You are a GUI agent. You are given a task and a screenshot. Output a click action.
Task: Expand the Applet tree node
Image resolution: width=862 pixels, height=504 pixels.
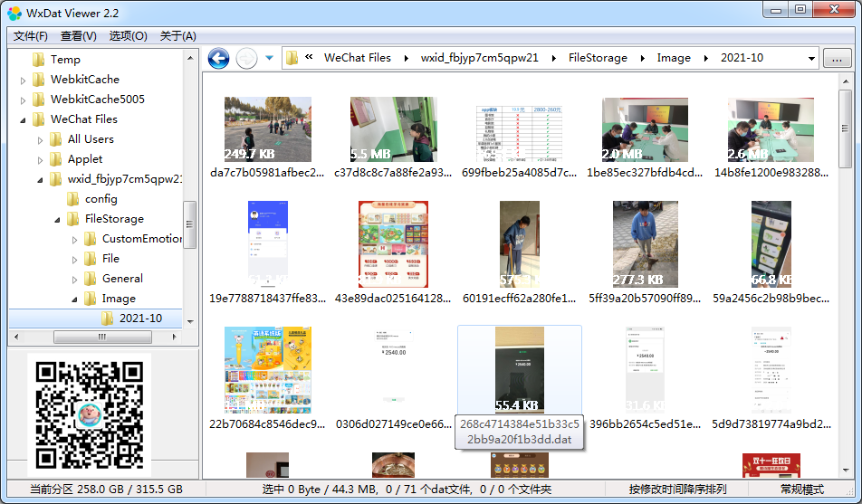click(x=40, y=160)
